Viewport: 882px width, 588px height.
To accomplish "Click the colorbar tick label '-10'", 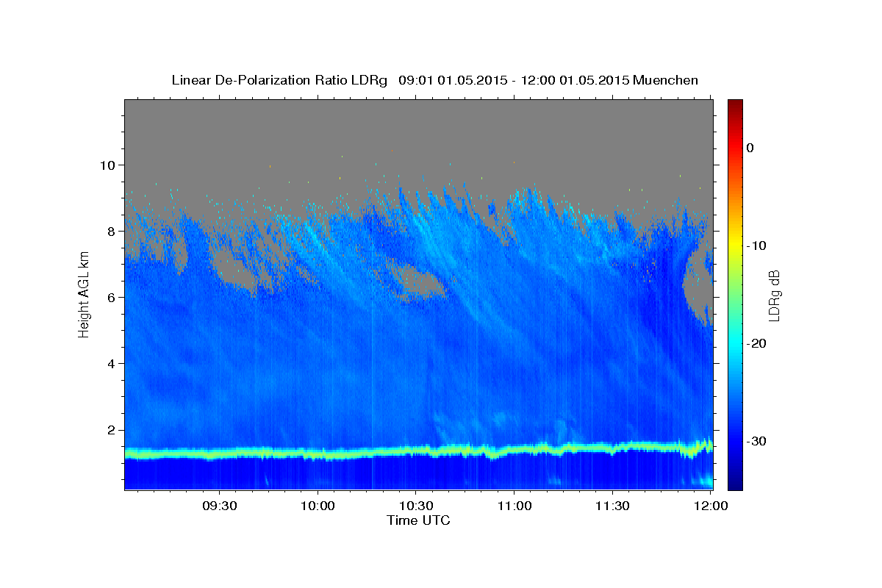I will (758, 245).
